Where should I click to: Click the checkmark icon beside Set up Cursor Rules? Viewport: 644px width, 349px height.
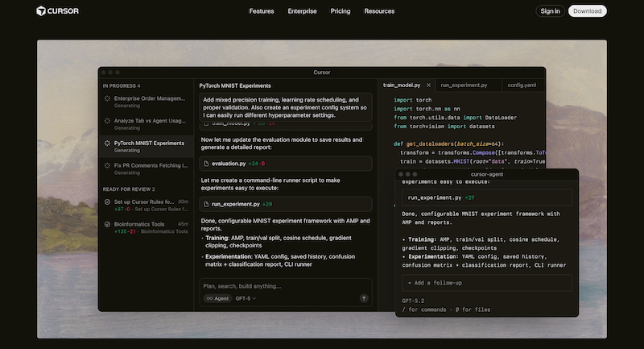coord(107,202)
